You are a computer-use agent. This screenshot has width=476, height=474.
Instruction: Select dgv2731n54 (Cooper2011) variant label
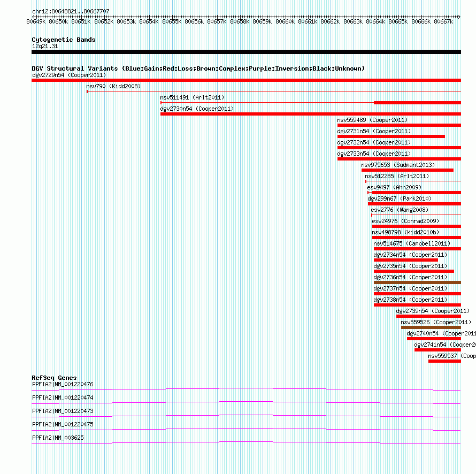374,131
